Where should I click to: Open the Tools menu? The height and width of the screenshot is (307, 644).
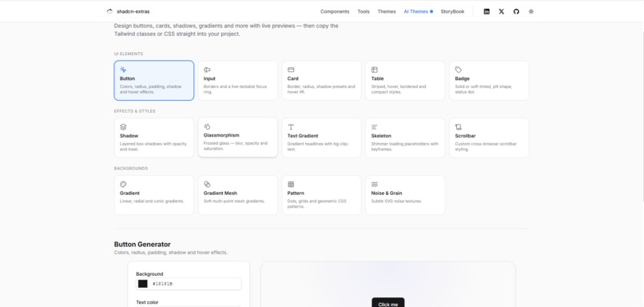(x=364, y=11)
